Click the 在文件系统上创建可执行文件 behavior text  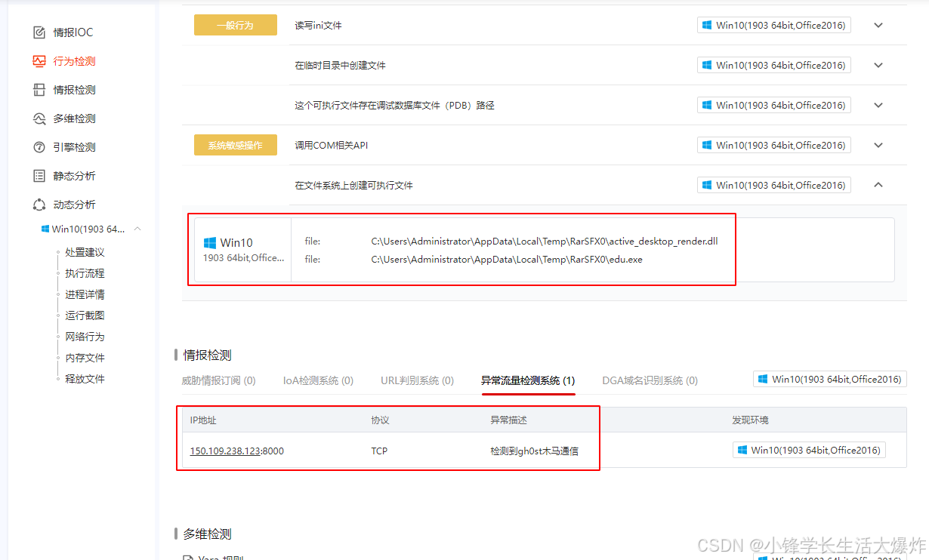(353, 185)
